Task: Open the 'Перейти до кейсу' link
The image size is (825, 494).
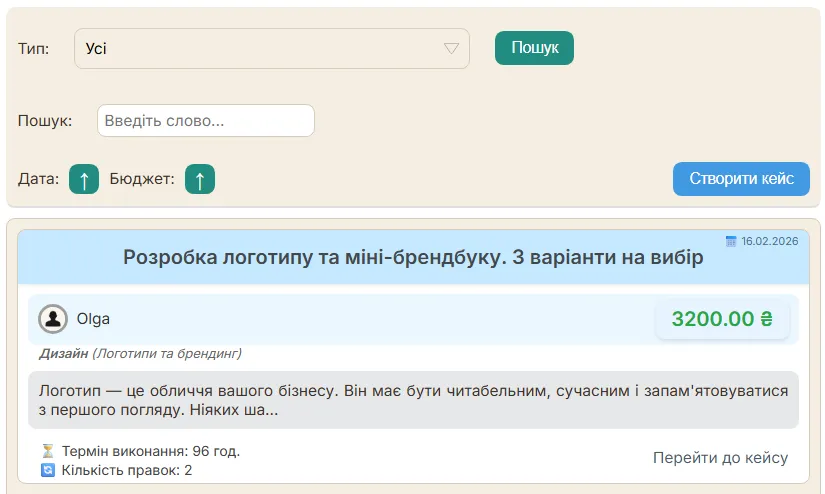Action: click(x=720, y=458)
